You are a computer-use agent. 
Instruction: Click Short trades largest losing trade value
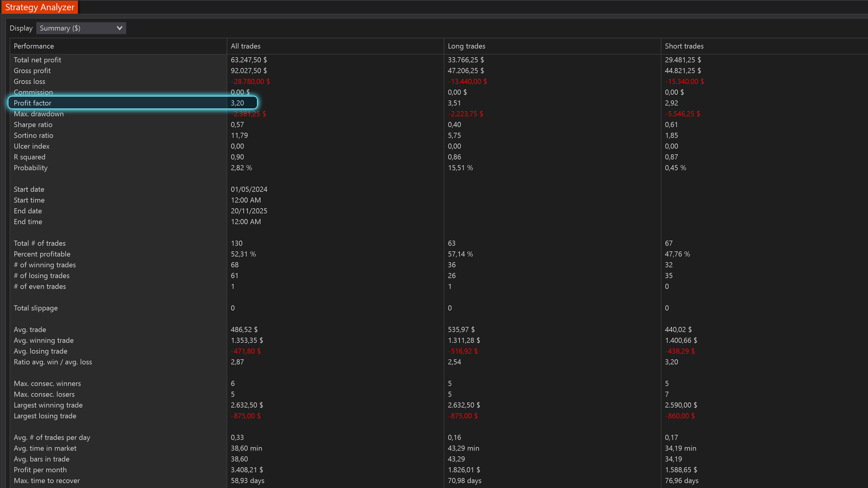pos(679,416)
